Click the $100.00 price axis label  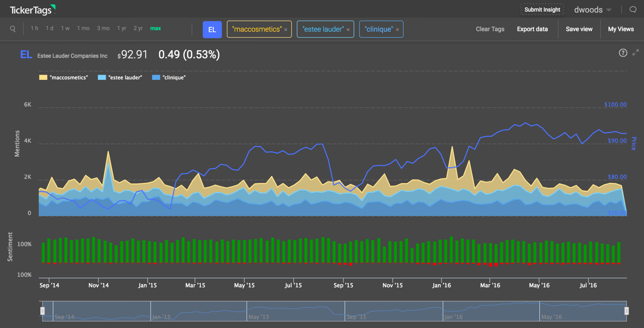[615, 105]
